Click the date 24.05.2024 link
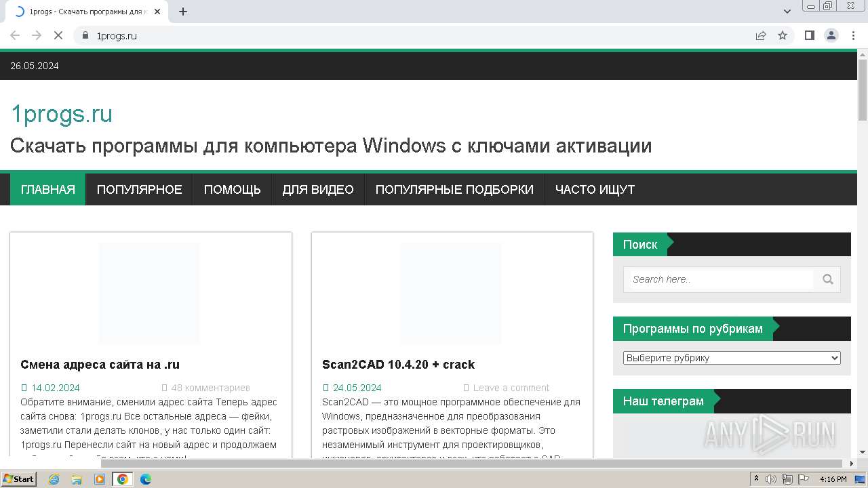Image resolution: width=868 pixels, height=488 pixels. tap(357, 388)
